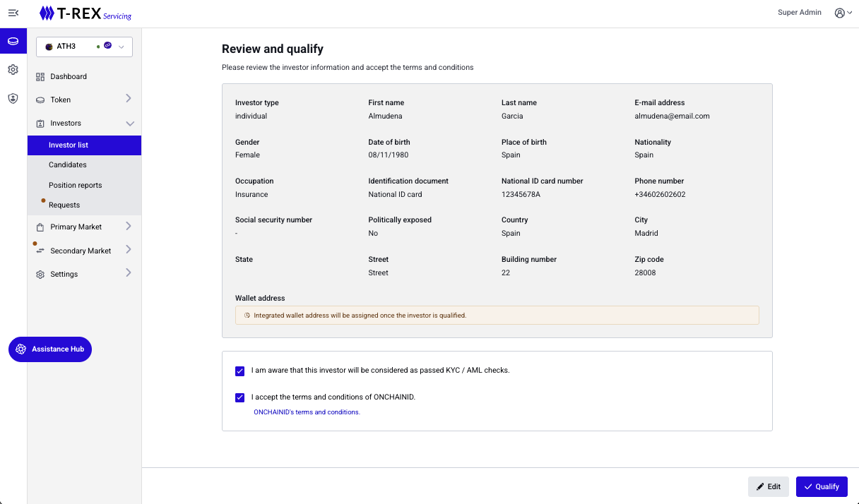Open the ATH3 token selector dropdown

pos(84,47)
